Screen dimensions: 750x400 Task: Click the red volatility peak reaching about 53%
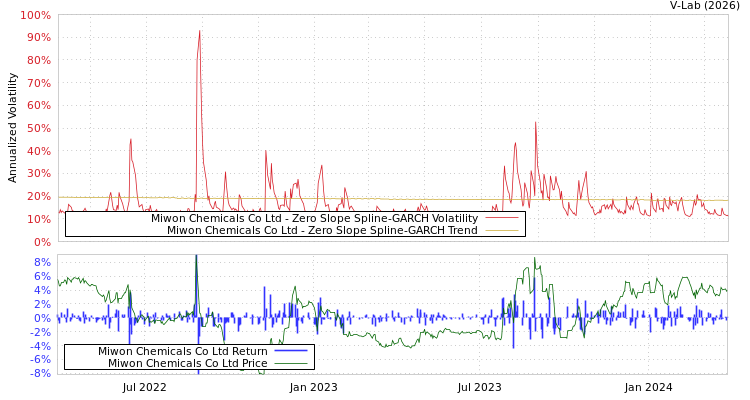(536, 122)
